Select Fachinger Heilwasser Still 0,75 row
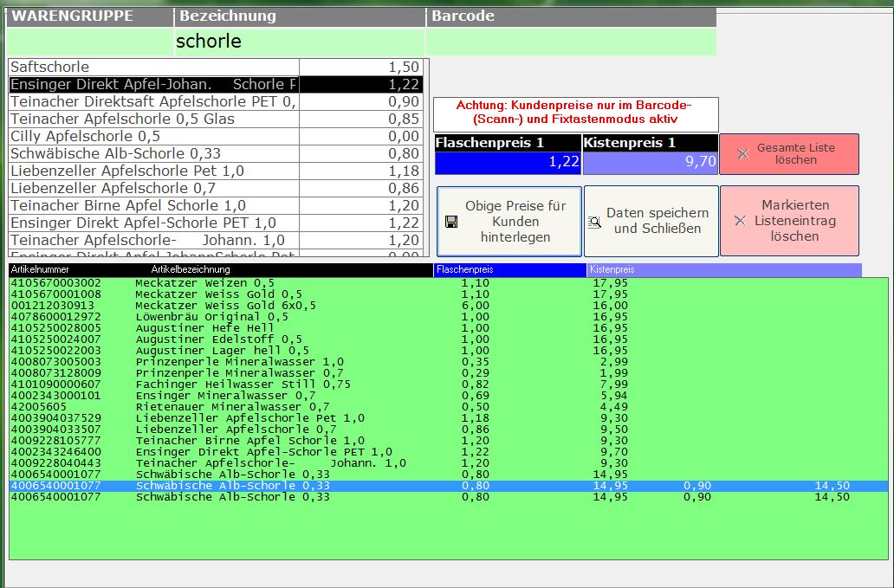 click(449, 384)
